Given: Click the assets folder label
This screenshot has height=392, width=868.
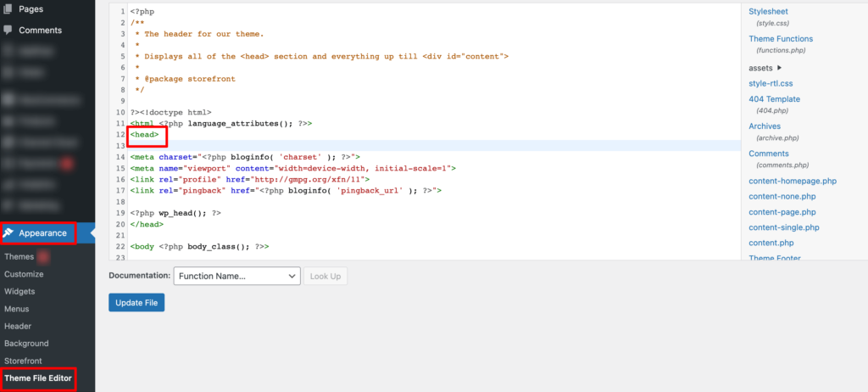Looking at the screenshot, I should pyautogui.click(x=760, y=68).
